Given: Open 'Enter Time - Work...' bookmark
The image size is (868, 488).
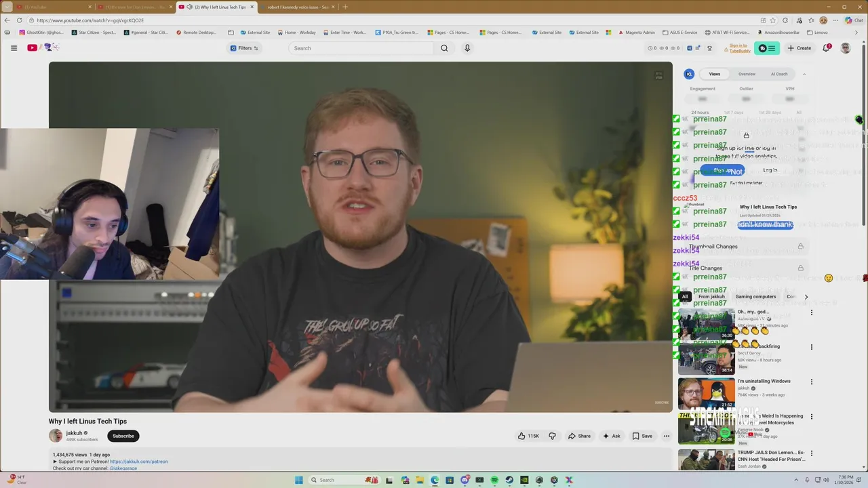Looking at the screenshot, I should pos(344,33).
